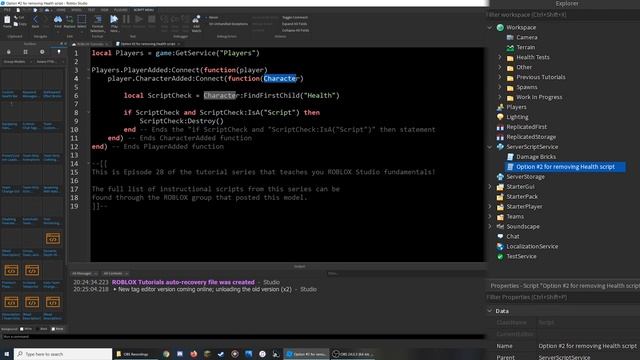Image resolution: width=640 pixels, height=360 pixels.
Task: Open the Toolbox marketplace tab icon
Action: [9, 52]
